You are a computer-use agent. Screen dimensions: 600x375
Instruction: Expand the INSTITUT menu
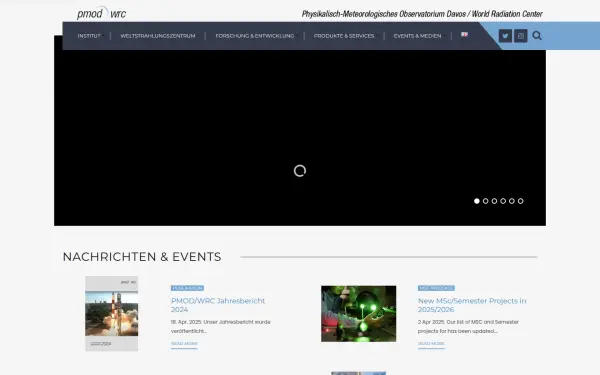[90, 36]
